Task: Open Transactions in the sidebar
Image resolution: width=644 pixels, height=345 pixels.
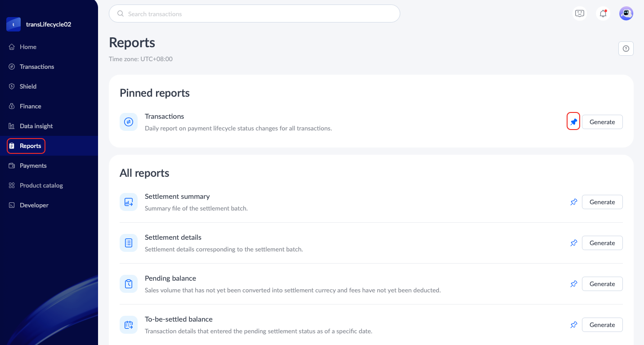Action: point(36,67)
